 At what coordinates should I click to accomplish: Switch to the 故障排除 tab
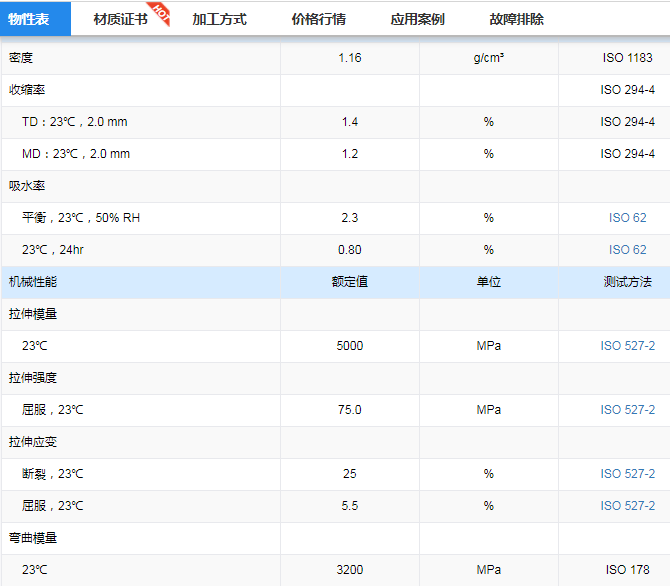pos(516,19)
